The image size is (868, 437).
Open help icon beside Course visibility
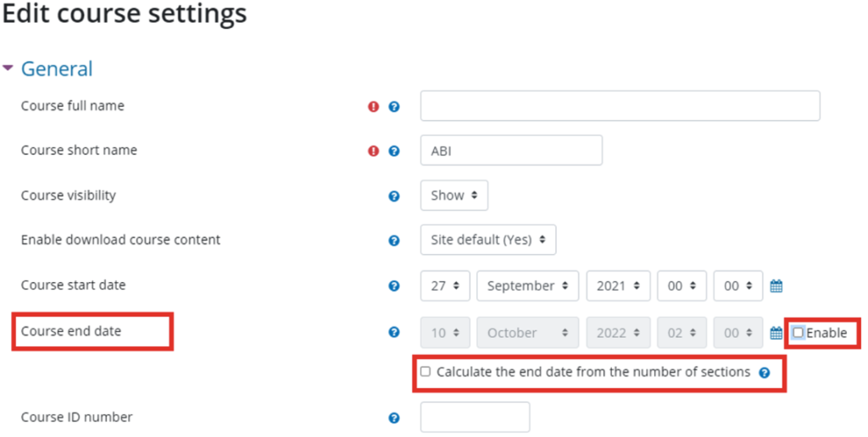[x=393, y=196]
